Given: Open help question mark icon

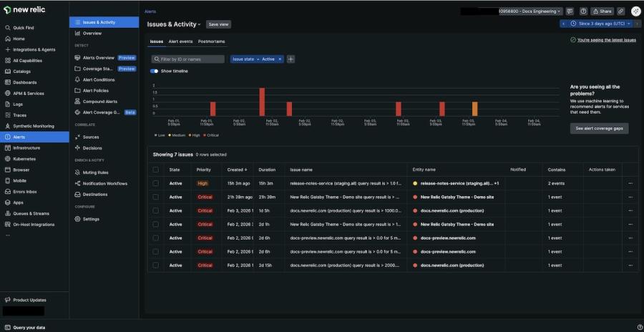Looking at the screenshot, I should [583, 11].
